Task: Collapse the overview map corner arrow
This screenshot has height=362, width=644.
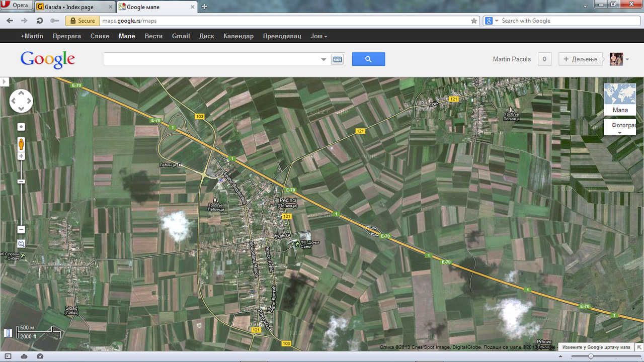Action: click(639, 347)
